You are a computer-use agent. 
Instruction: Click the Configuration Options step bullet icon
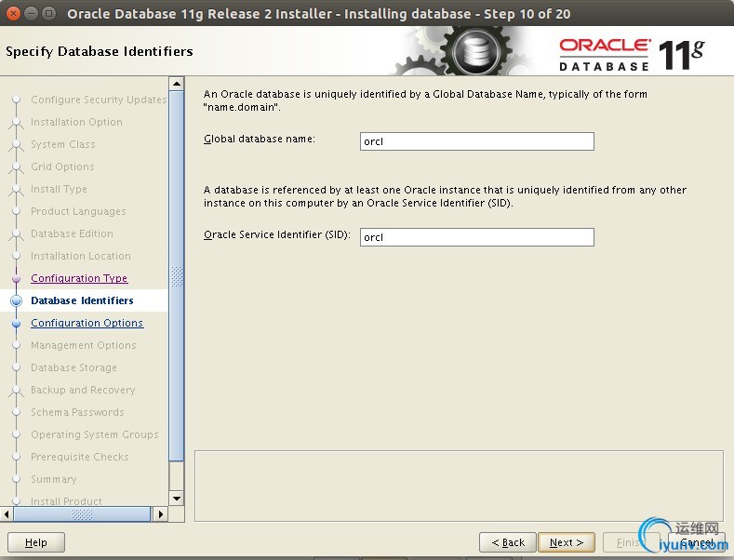[17, 323]
